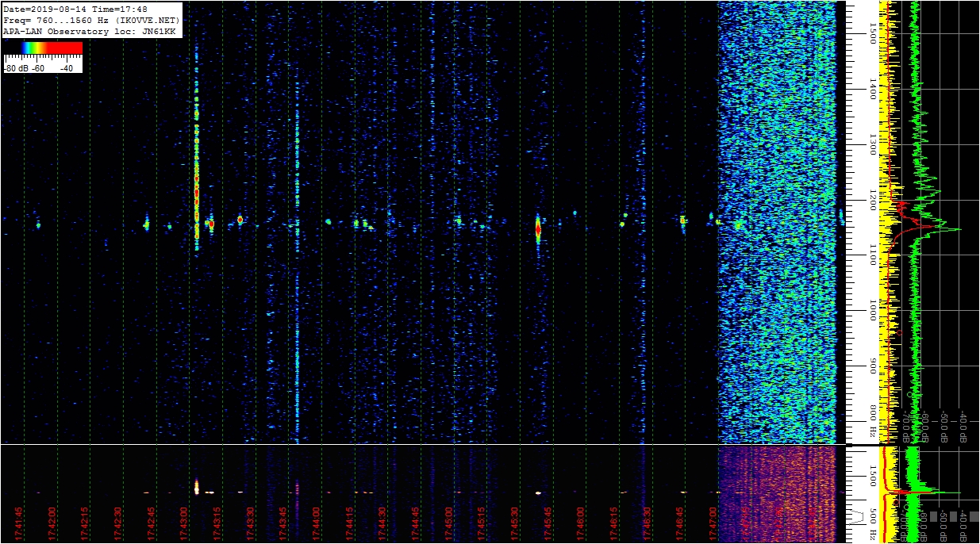The height and width of the screenshot is (544, 980).
Task: Click the green spectrum peak near 1150 Hz
Action: pyautogui.click(x=952, y=229)
